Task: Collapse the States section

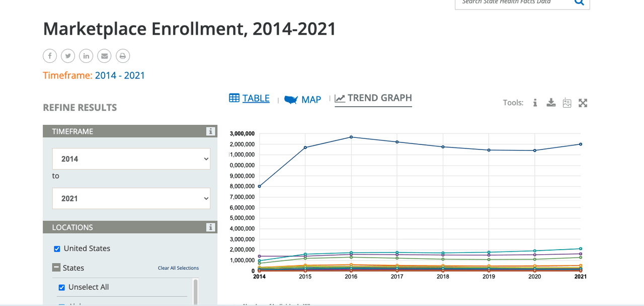Action: (57, 268)
